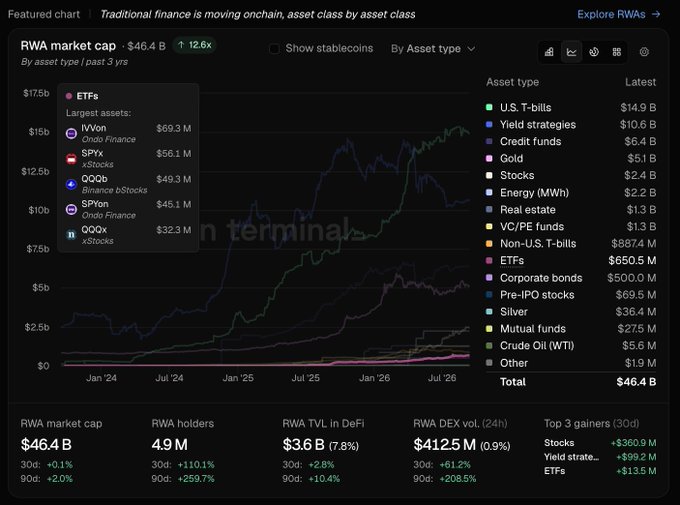The width and height of the screenshot is (680, 505).
Task: Click the $69.3 M IVVon value
Action: point(173,128)
